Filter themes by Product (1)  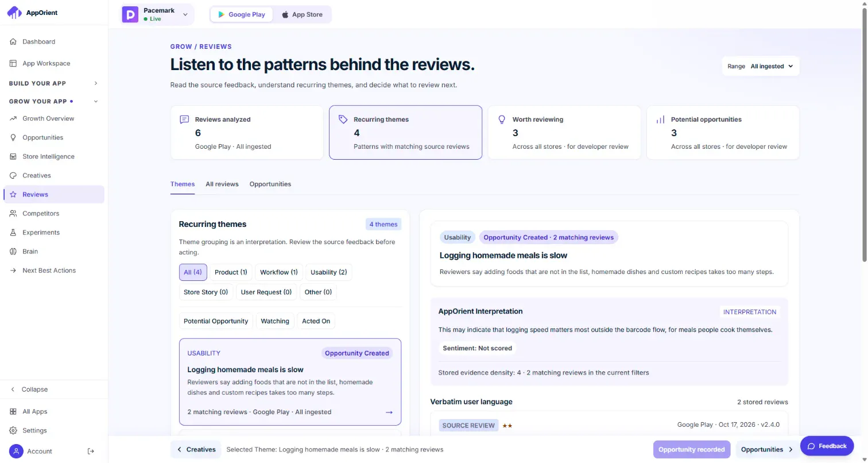point(231,272)
